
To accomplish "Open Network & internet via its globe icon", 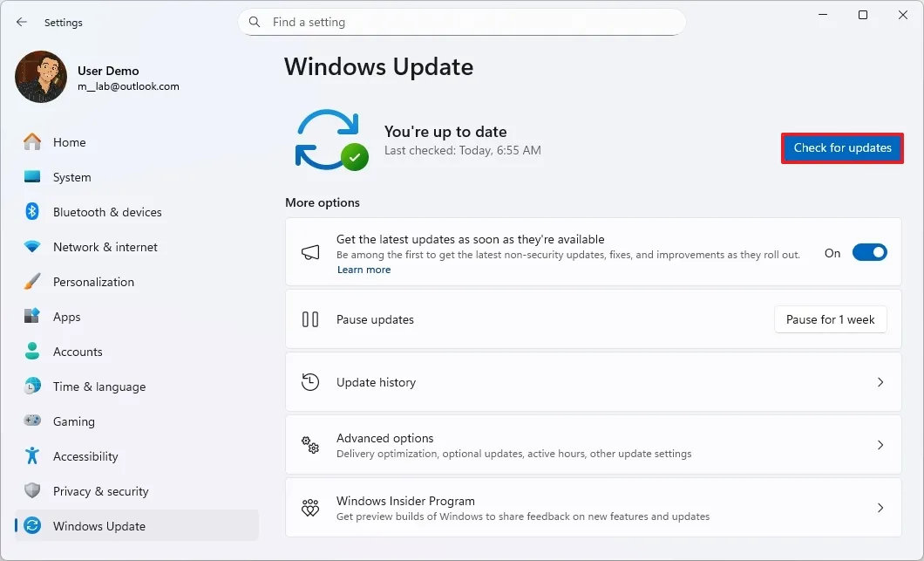I will coord(32,247).
